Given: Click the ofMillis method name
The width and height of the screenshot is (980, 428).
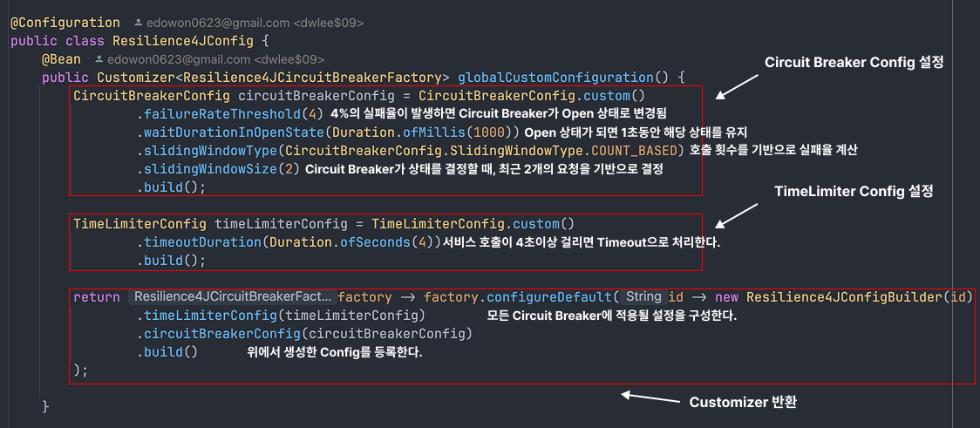Looking at the screenshot, I should pyautogui.click(x=433, y=132).
